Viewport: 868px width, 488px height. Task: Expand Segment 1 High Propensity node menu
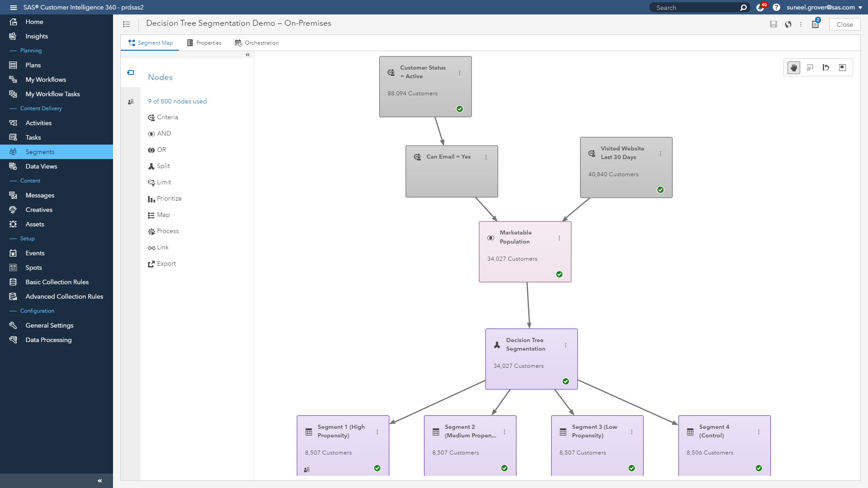[x=377, y=432]
